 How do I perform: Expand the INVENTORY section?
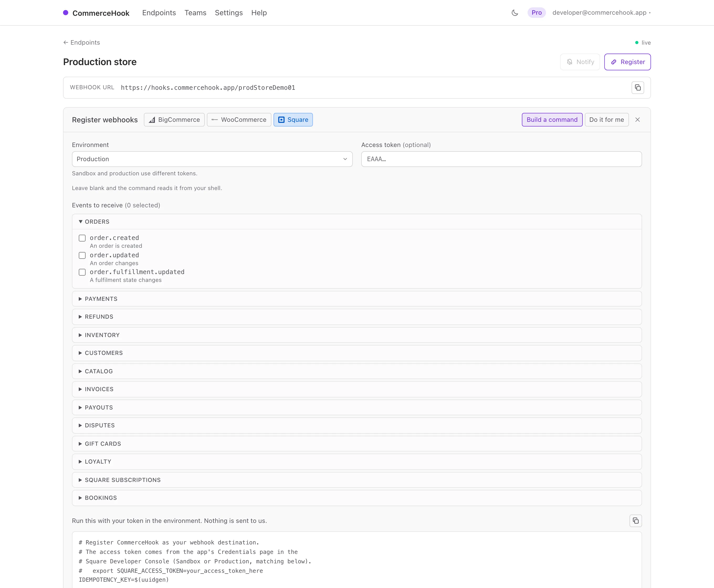click(357, 335)
